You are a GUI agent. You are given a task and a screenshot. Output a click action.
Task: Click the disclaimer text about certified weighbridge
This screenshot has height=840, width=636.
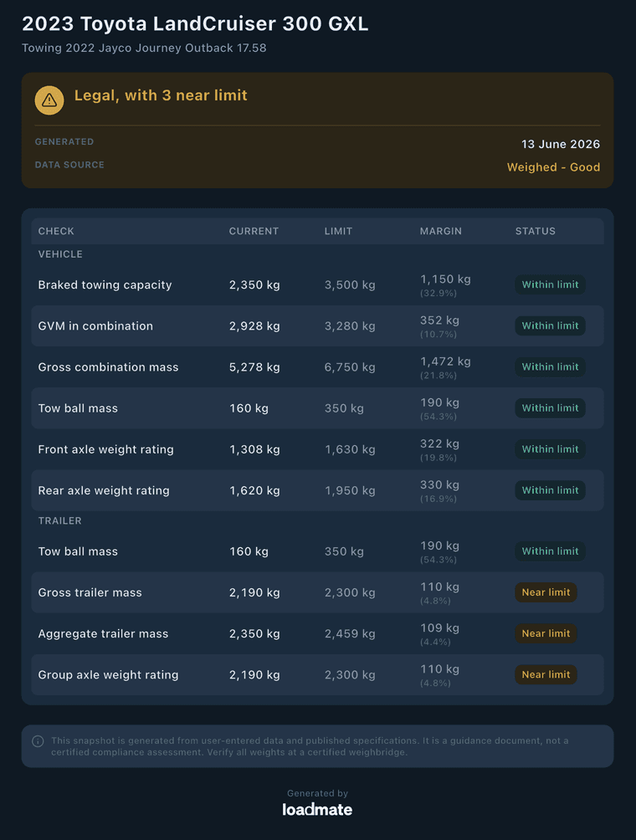tap(310, 746)
